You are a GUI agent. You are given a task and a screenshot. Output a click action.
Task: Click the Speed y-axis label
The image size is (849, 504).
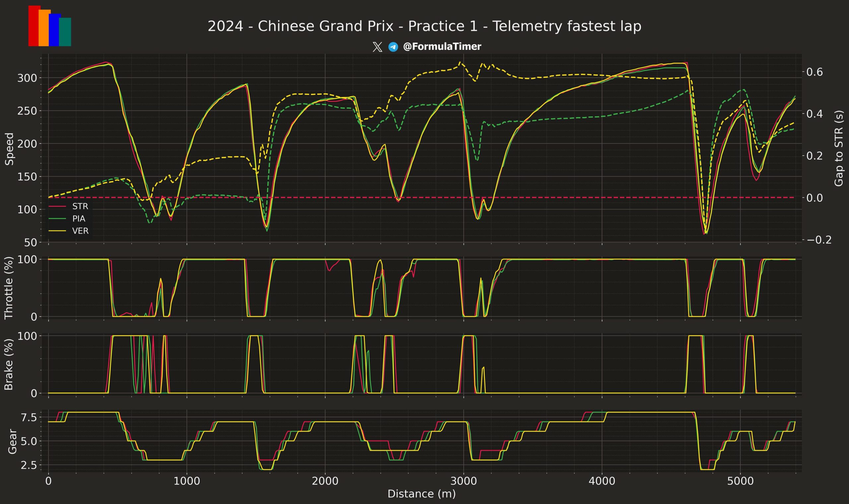pos(10,149)
